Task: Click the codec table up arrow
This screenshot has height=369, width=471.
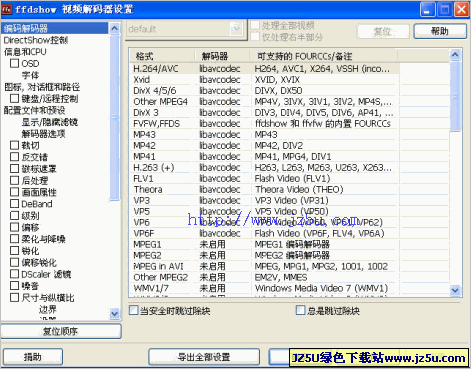Action: point(455,55)
